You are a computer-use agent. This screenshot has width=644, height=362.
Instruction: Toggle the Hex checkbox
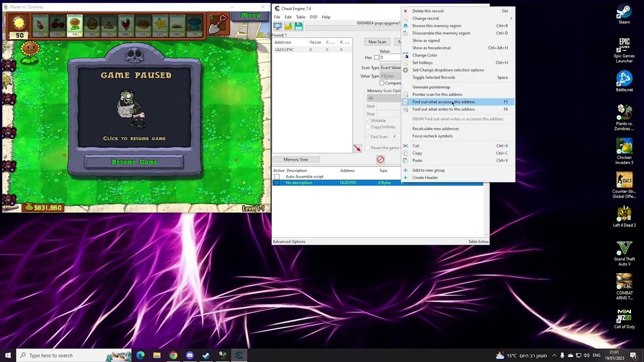point(376,58)
